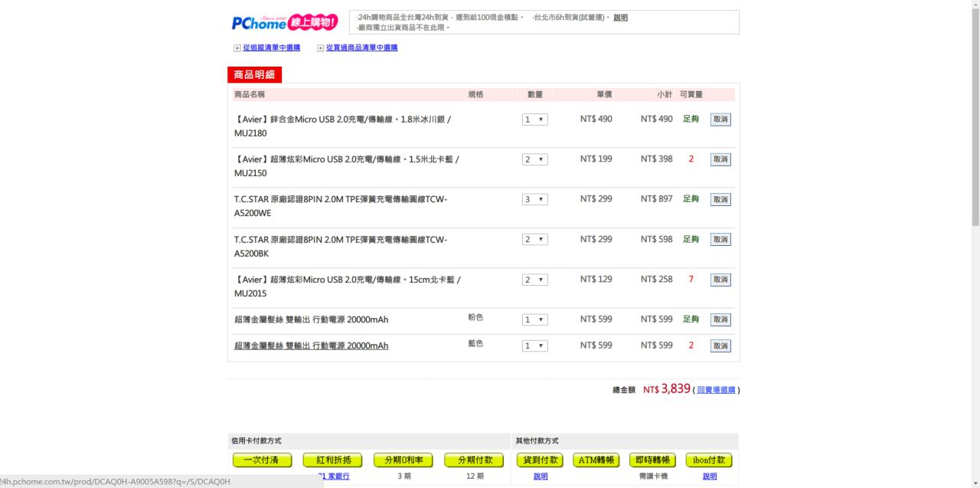The image size is (980, 488).
Task: Click the PChome 線上購物 logo
Action: point(285,22)
